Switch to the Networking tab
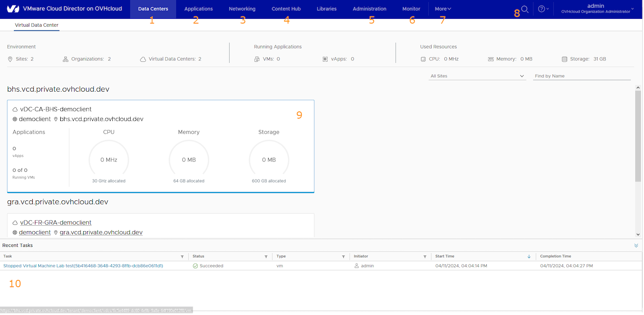The image size is (644, 315). pos(242,9)
